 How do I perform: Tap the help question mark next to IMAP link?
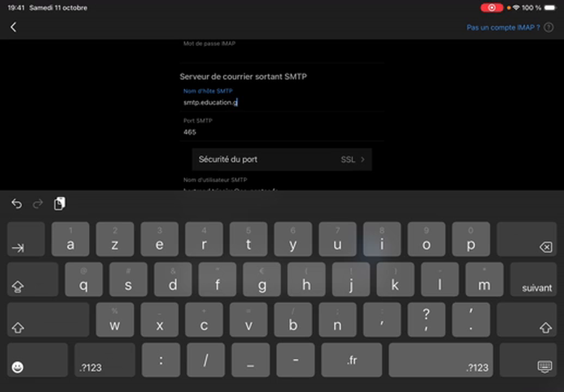(x=549, y=27)
